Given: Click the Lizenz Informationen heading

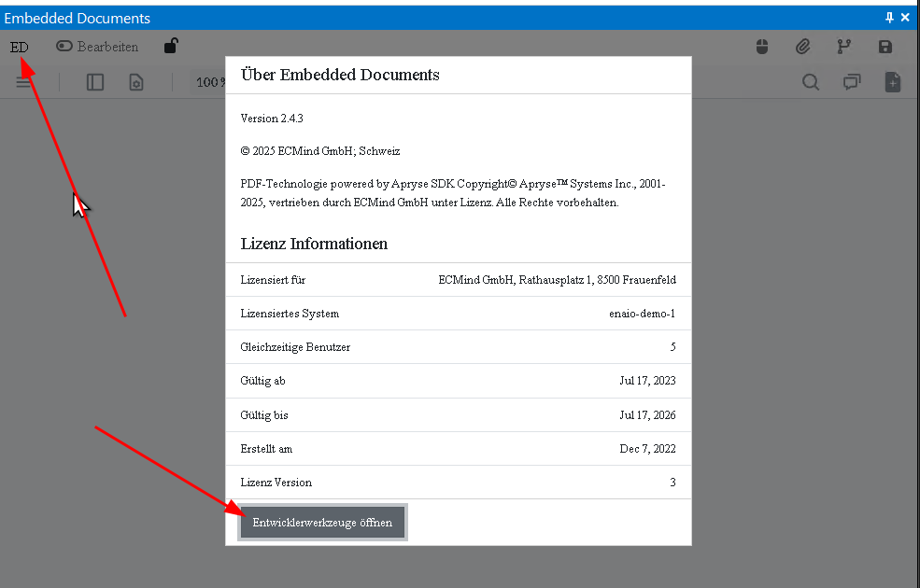Looking at the screenshot, I should click(x=314, y=244).
